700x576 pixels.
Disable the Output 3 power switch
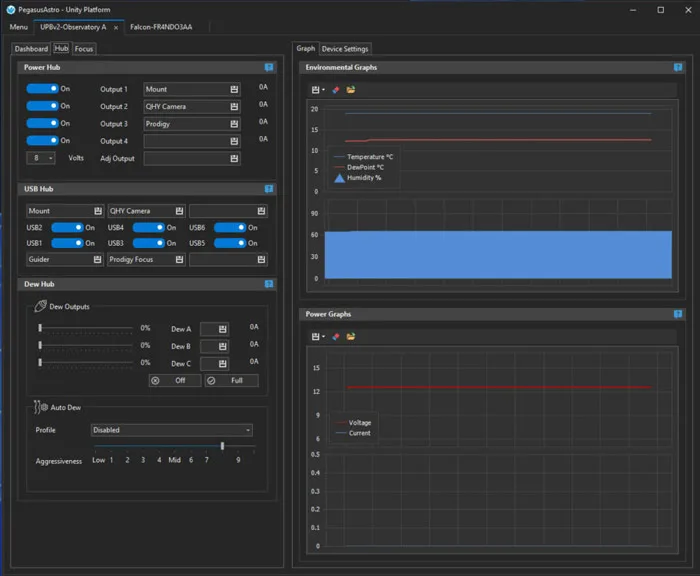pos(42,123)
